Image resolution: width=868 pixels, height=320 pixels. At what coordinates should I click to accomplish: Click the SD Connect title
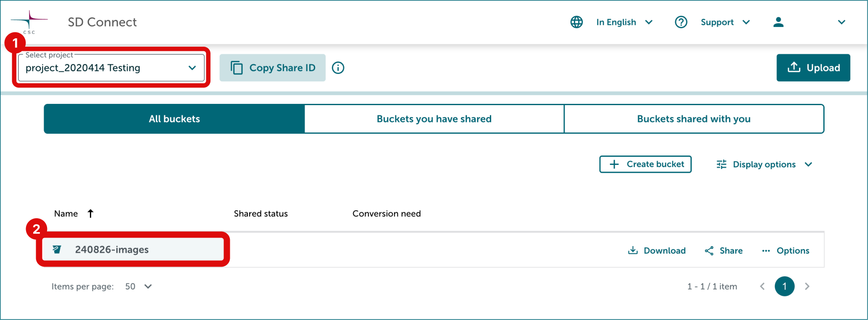tap(102, 22)
